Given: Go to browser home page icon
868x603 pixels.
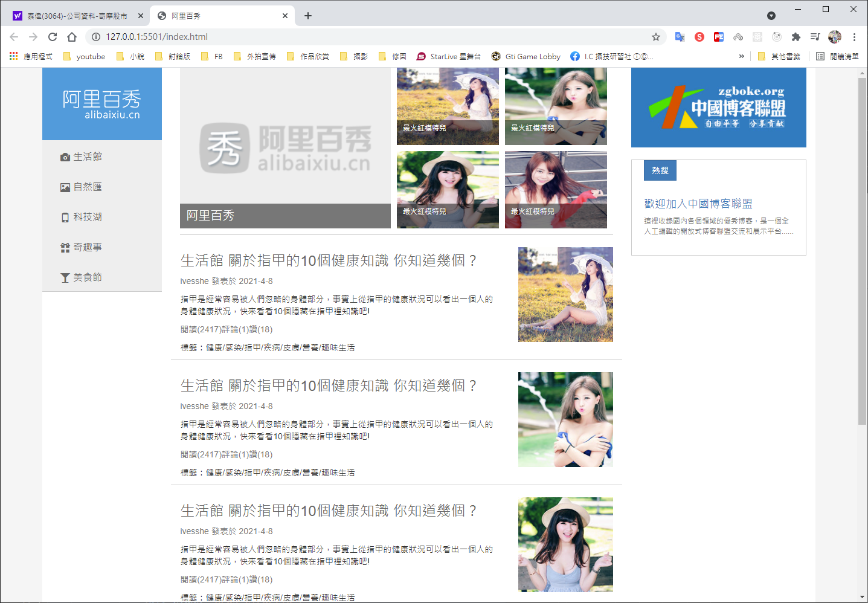Looking at the screenshot, I should pyautogui.click(x=72, y=37).
